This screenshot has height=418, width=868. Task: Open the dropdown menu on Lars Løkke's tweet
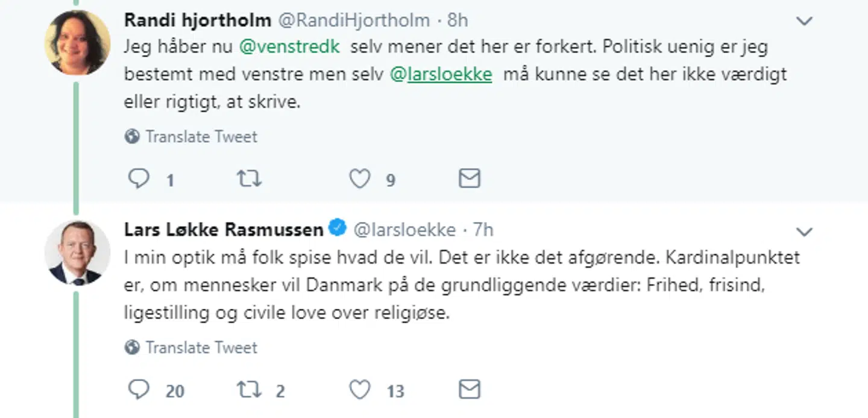(804, 231)
